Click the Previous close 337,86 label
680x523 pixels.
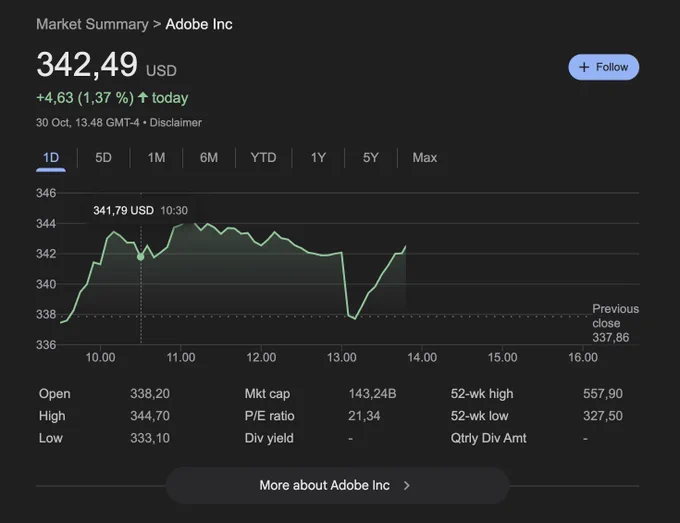[x=615, y=323]
